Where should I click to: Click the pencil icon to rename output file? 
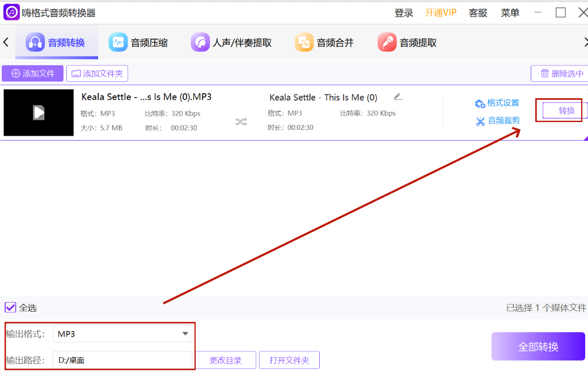(x=398, y=97)
